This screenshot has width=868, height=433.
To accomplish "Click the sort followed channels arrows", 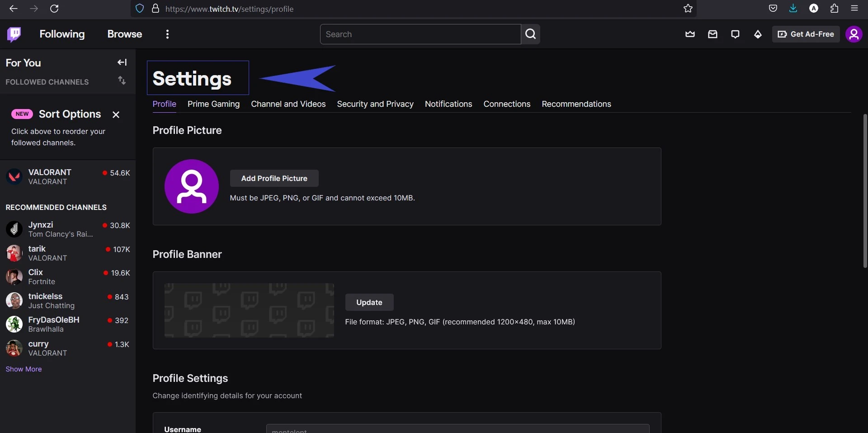I will coord(122,81).
